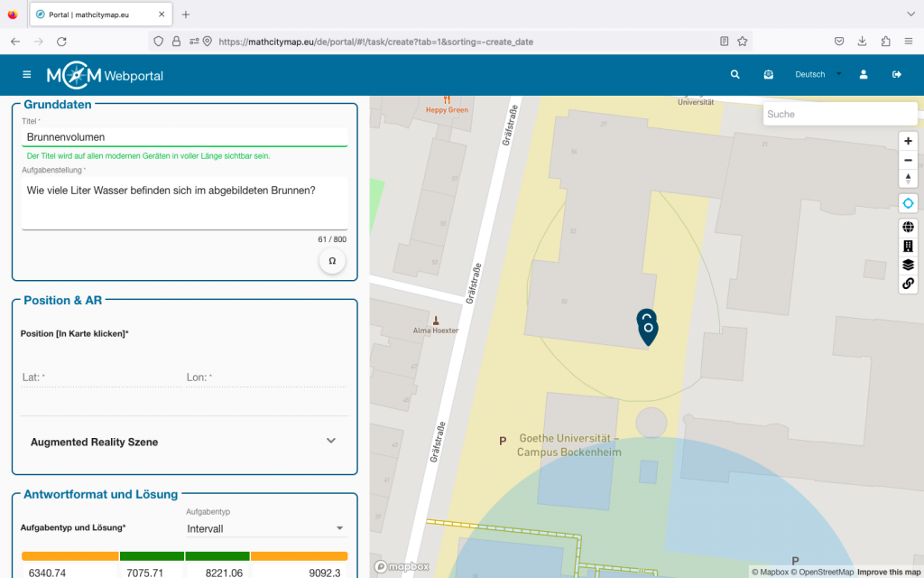The image size is (924, 578).
Task: Open the Aufgabentyp Intervall dropdown
Action: pos(266,528)
